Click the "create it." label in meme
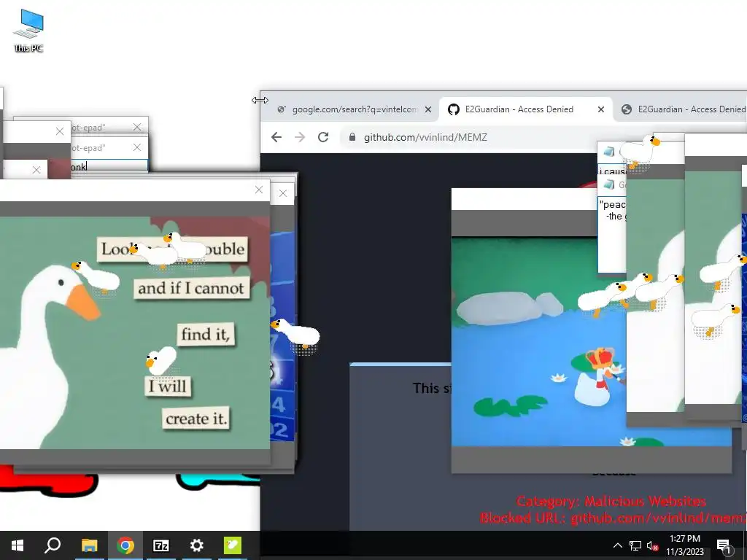747x560 pixels. [x=196, y=419]
